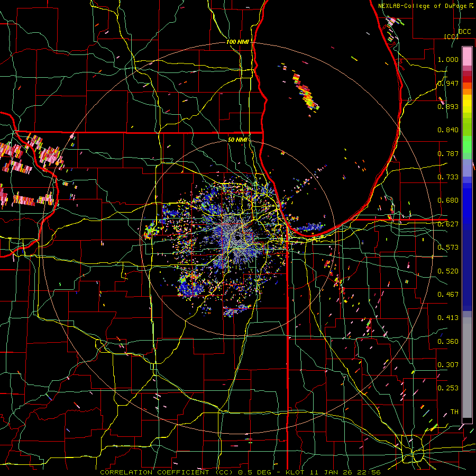Click the 100 NMI range ring label

(x=237, y=42)
